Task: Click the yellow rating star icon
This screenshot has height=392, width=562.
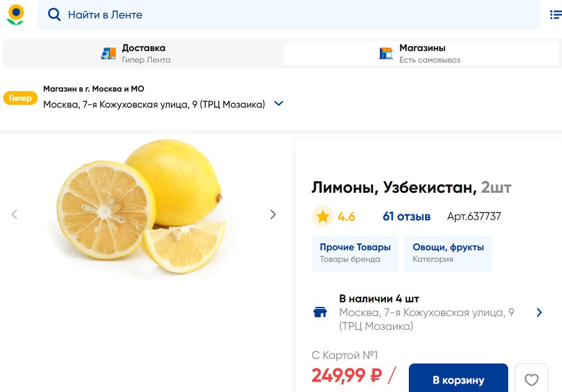Action: pos(323,217)
